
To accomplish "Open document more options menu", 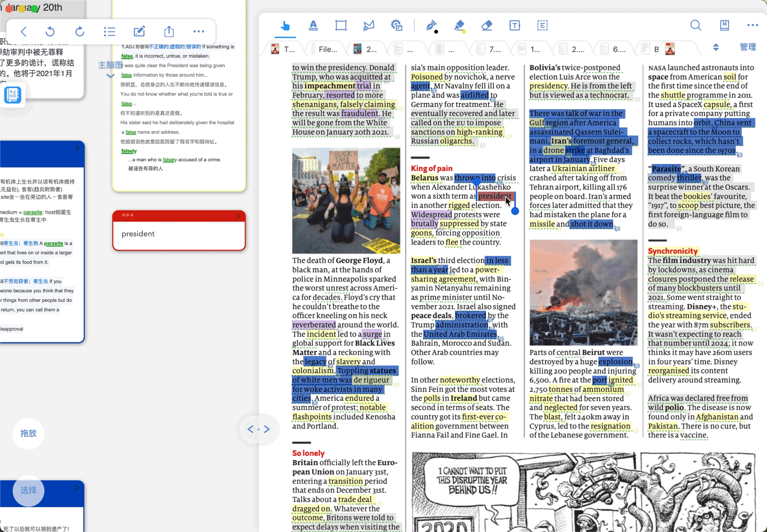I will (x=752, y=25).
